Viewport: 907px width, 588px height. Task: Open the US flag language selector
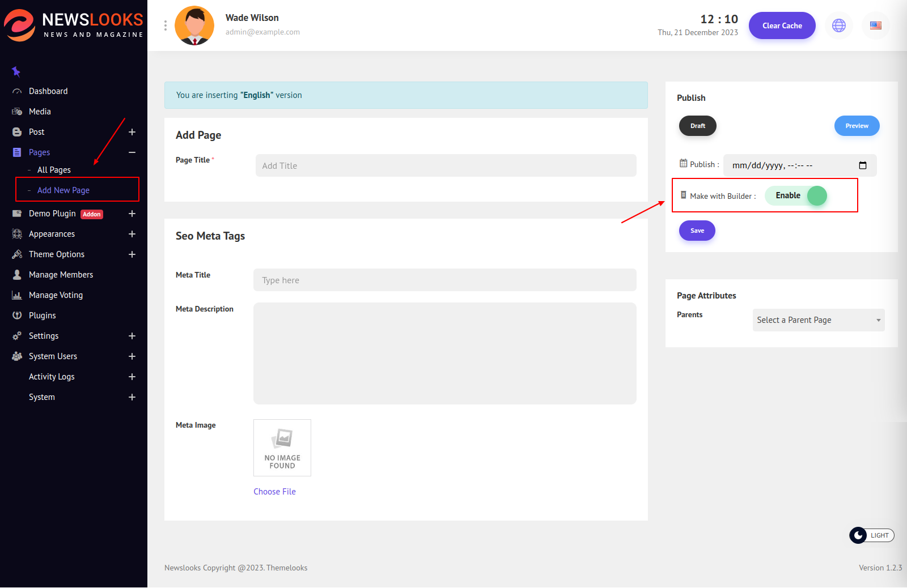(x=875, y=25)
